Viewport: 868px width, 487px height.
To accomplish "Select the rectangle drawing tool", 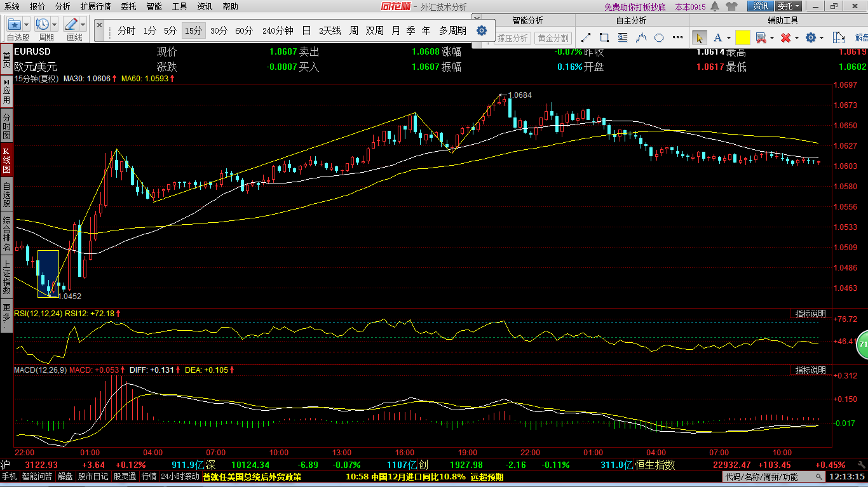I will pos(604,37).
